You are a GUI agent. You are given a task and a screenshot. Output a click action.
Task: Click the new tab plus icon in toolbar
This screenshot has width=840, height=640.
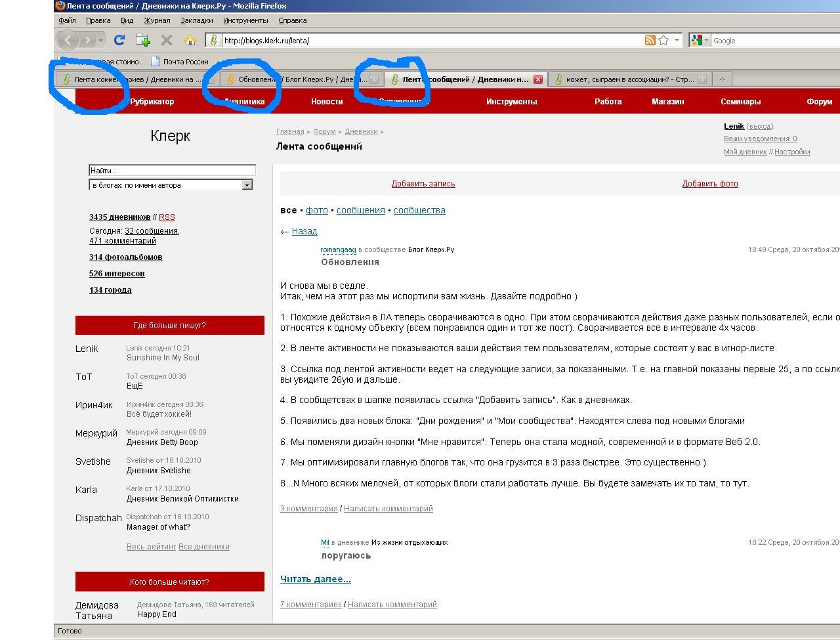143,40
